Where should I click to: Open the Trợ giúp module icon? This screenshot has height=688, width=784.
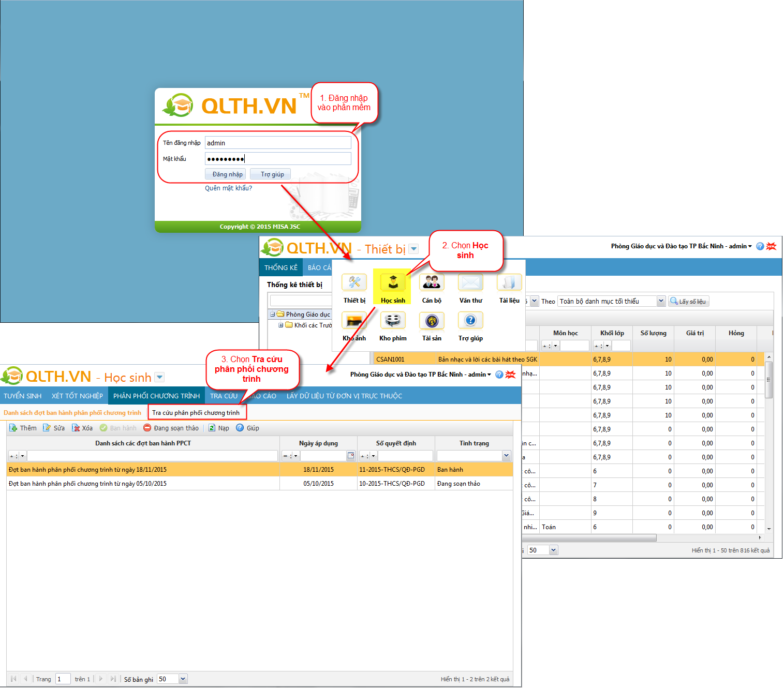470,320
